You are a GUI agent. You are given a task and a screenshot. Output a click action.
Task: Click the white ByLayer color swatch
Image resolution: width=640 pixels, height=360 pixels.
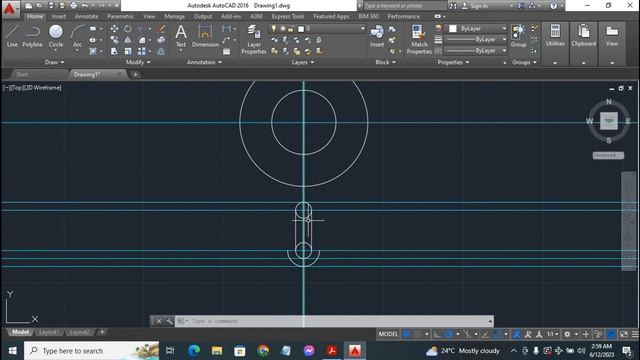[453, 29]
